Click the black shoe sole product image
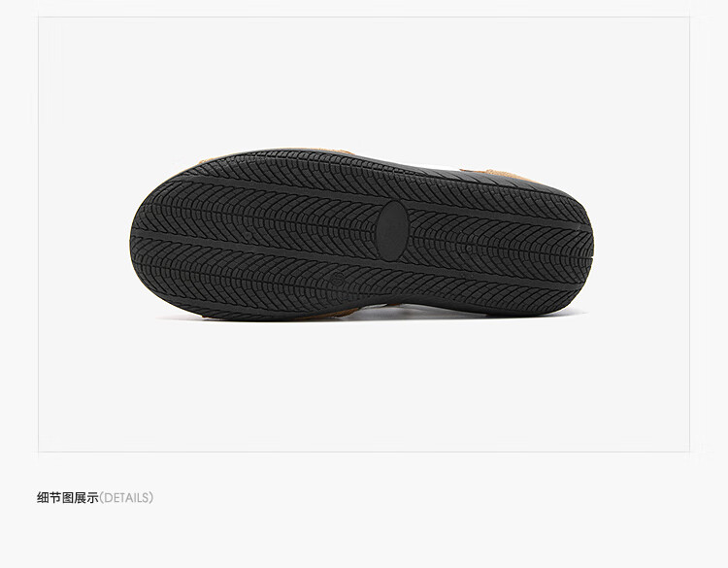 [361, 235]
